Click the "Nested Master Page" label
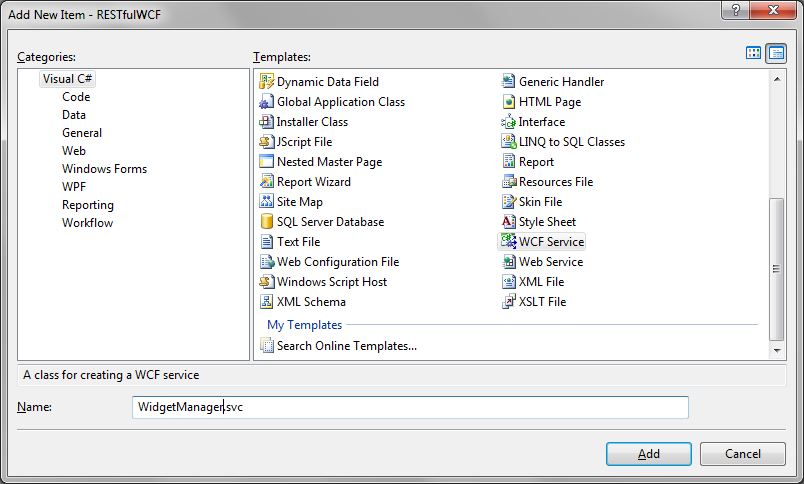Image resolution: width=804 pixels, height=484 pixels. tap(330, 162)
